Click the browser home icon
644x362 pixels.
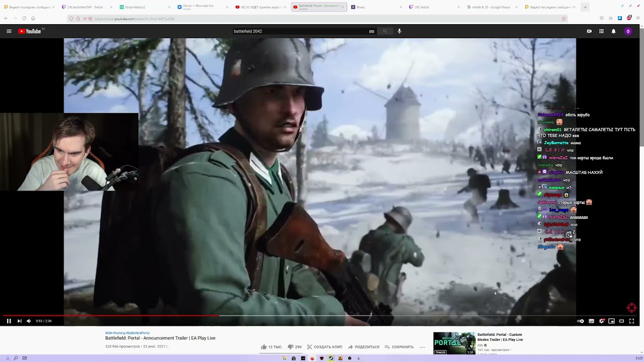click(x=33, y=18)
